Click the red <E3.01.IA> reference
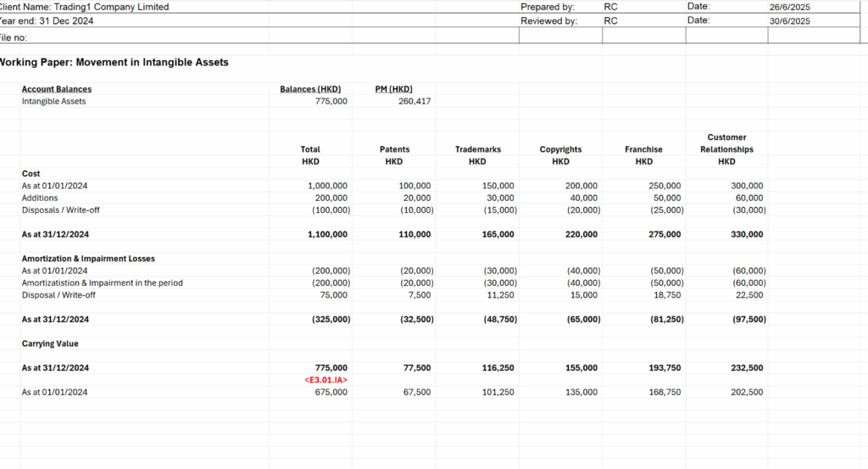 point(325,380)
